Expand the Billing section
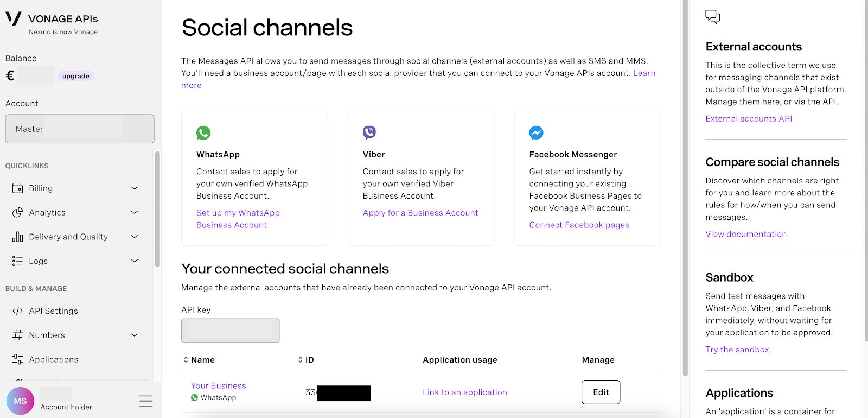 (x=135, y=188)
